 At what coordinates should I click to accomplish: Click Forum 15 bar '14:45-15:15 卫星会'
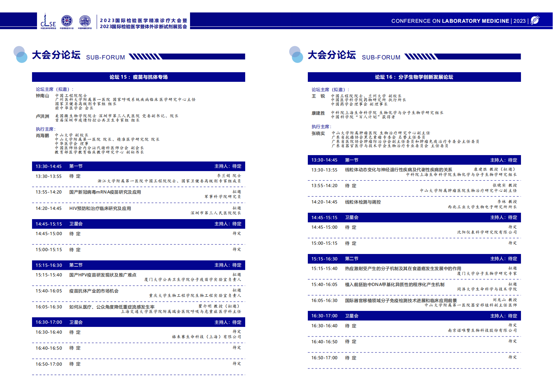click(x=138, y=224)
